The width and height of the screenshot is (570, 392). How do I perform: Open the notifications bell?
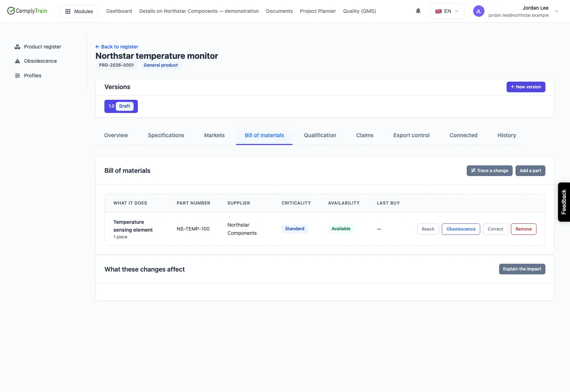coord(418,11)
